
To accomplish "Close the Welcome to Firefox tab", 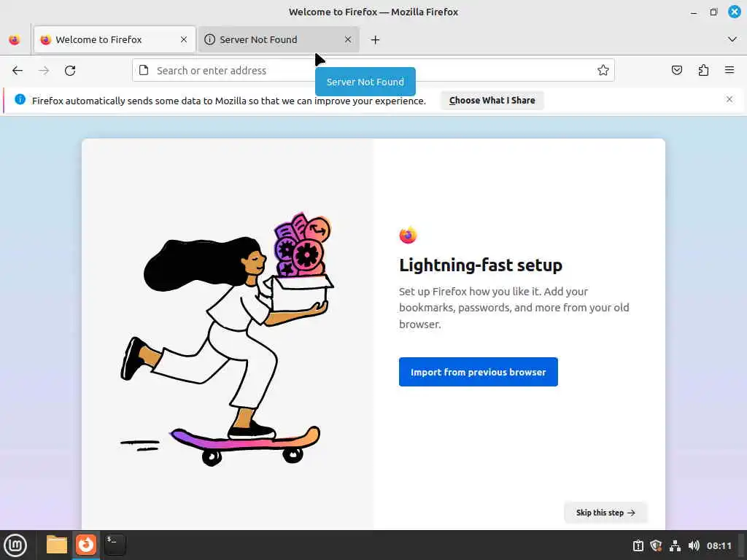I will [x=184, y=39].
